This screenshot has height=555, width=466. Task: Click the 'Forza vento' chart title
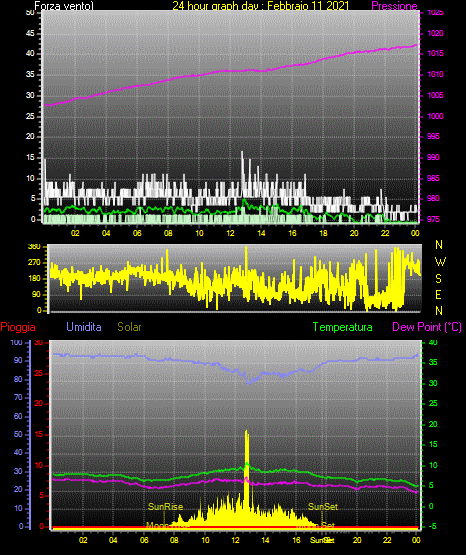64,6
